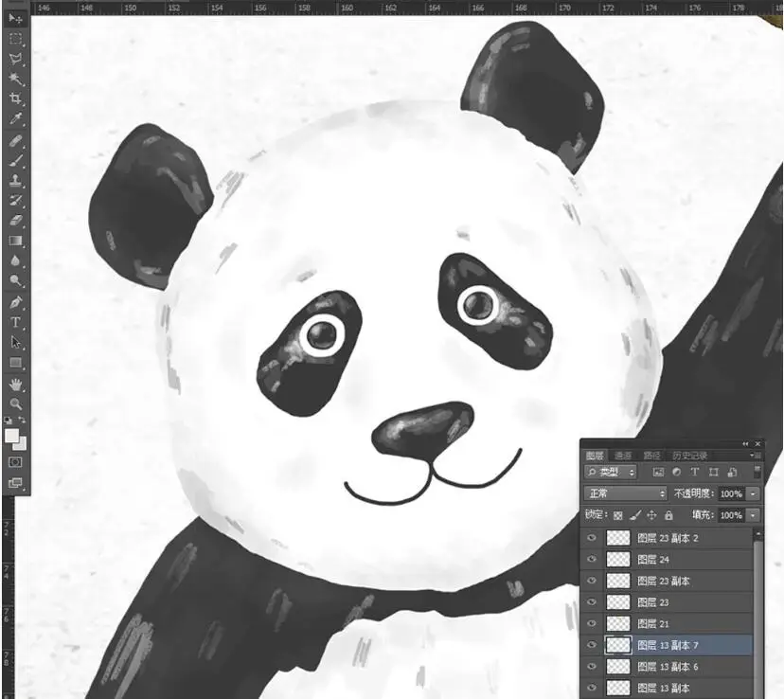The height and width of the screenshot is (699, 784).
Task: Open the Layers panel flyout menu
Action: coord(756,456)
